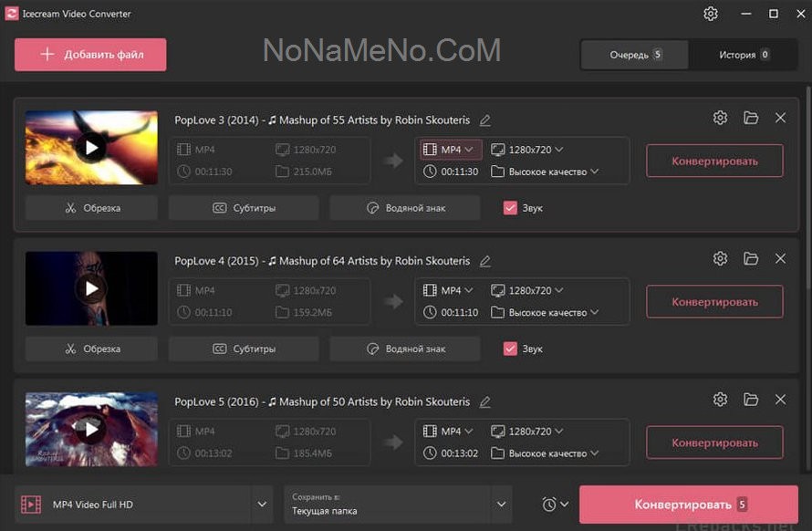Open the timer schedule icon near Convert
The image size is (812, 531).
pos(554,505)
